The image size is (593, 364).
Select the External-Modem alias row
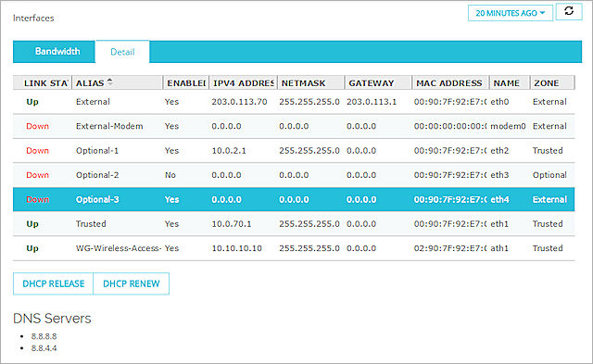(294, 126)
